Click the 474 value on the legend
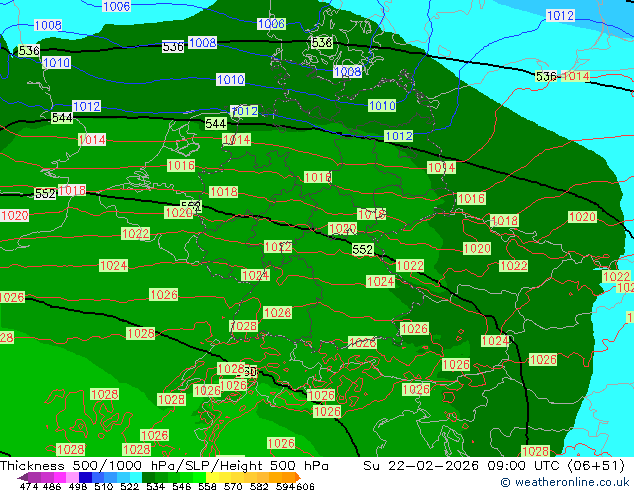 (x=29, y=486)
